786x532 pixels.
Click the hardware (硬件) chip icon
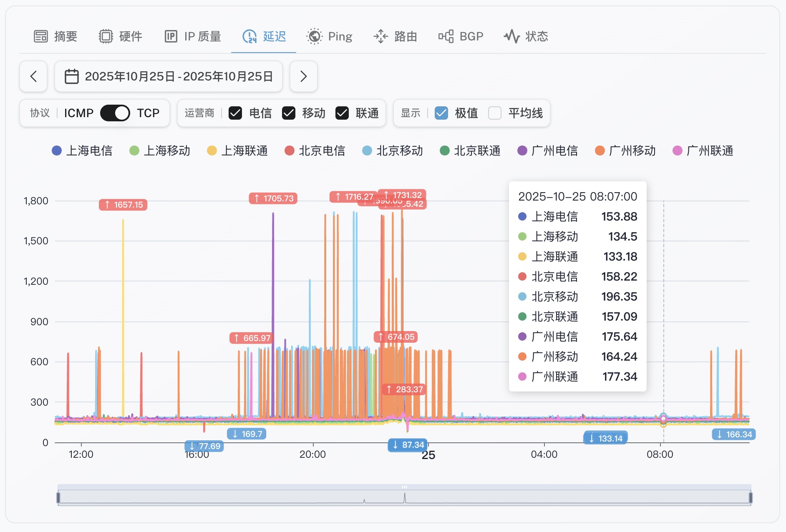pos(106,37)
